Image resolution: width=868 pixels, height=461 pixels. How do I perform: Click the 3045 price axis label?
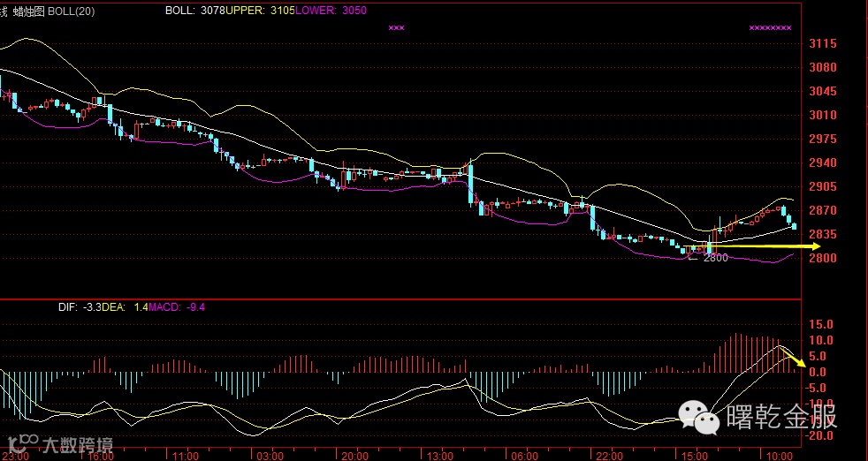point(823,91)
